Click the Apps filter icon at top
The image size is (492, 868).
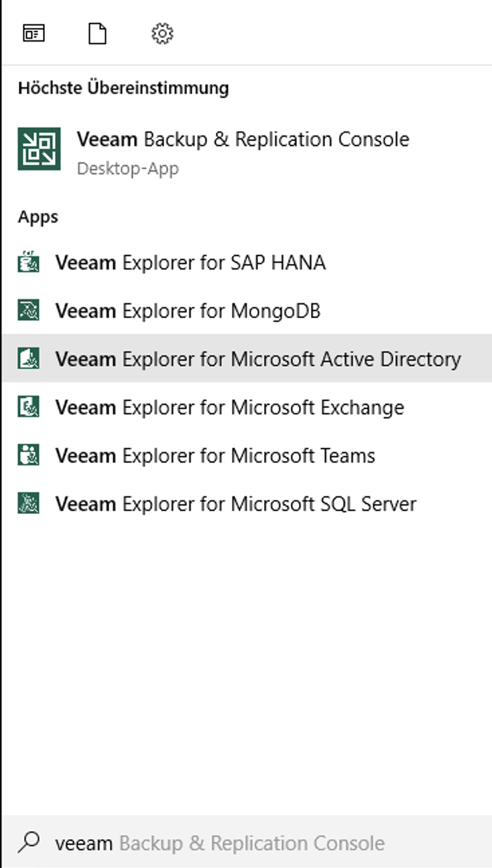(34, 33)
